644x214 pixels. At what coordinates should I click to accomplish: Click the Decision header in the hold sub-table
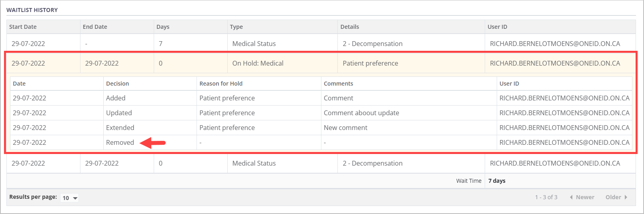tap(117, 84)
